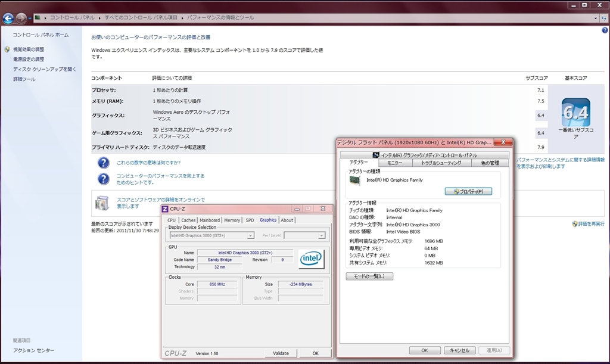Click Core clock value 650 MHz
The image size is (610, 364).
[217, 284]
